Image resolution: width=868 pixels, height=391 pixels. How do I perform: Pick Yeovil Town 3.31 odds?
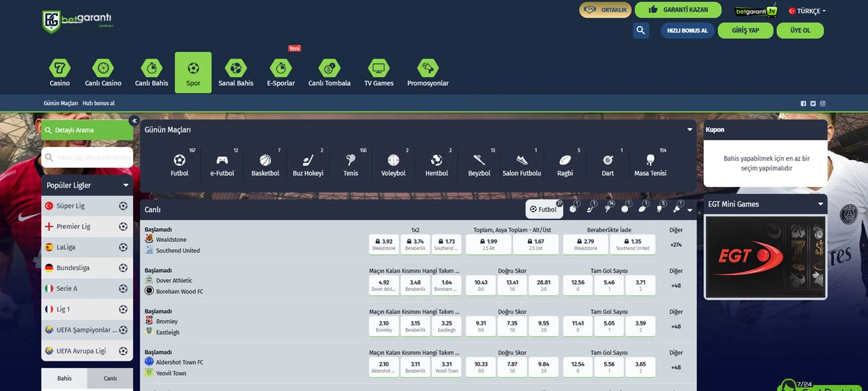click(446, 367)
